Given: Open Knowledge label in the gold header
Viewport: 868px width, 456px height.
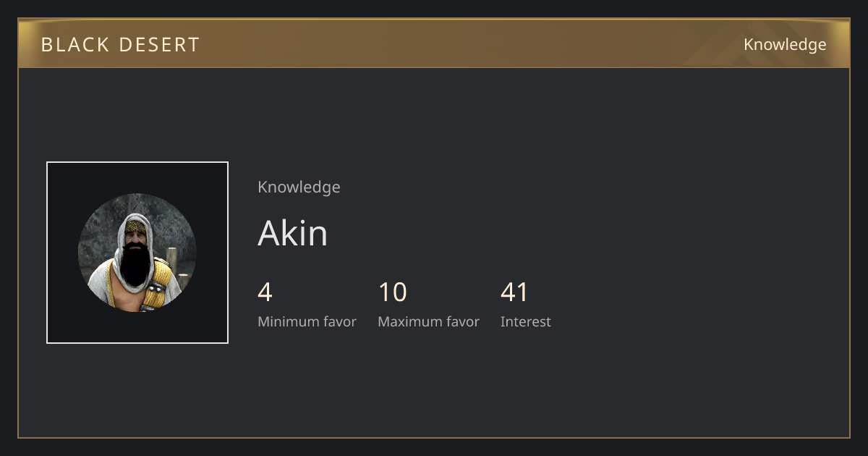Looking at the screenshot, I should (x=785, y=45).
